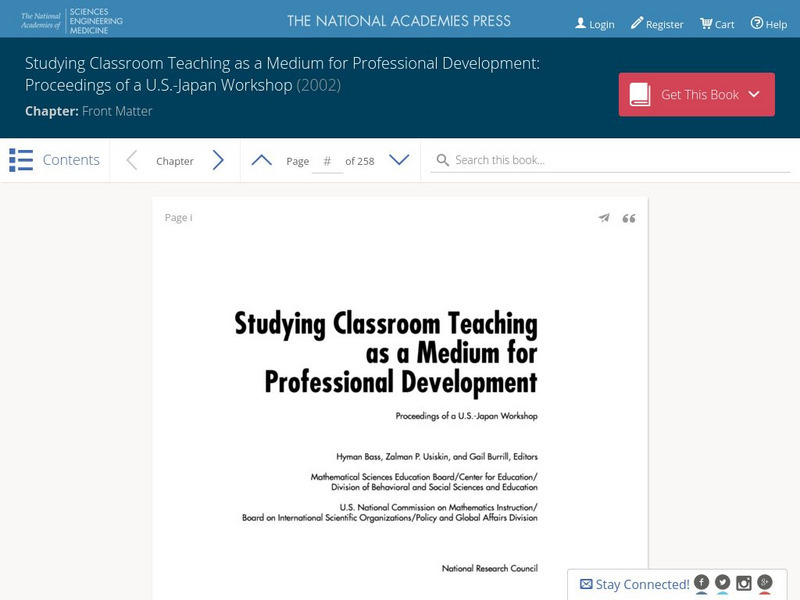Screen dimensions: 800x600
Task: Click the search magnifier icon
Action: tap(442, 160)
